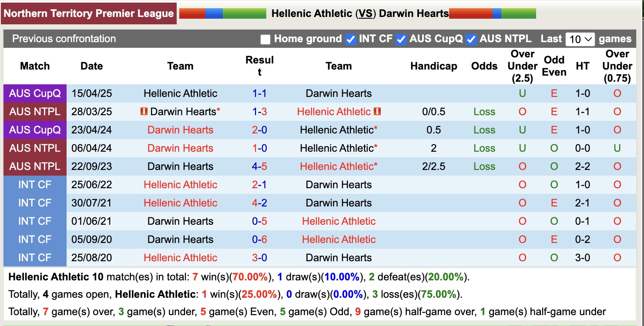Open the 1-1 result from 15/04/25
Viewport: 644px width, 326px height.
pos(259,93)
